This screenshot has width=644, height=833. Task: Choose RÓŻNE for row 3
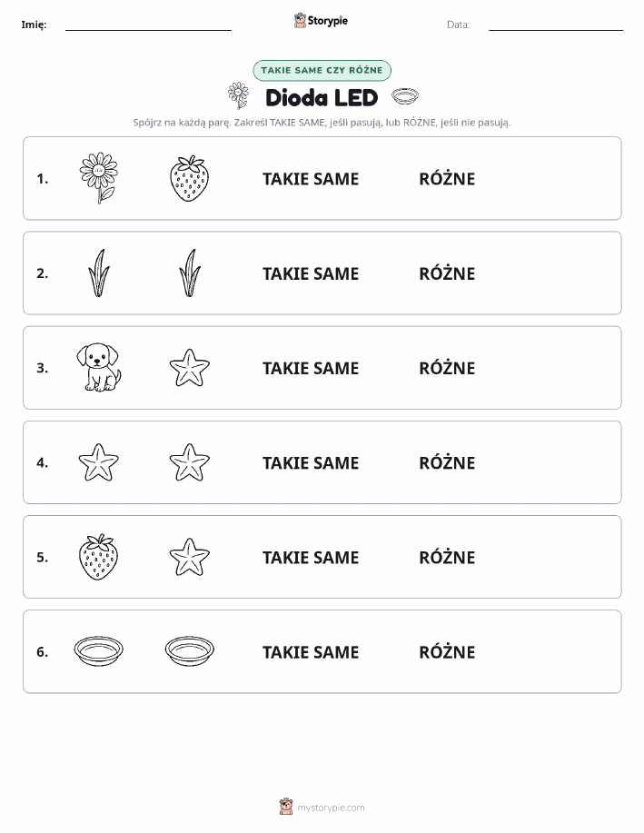pos(447,368)
